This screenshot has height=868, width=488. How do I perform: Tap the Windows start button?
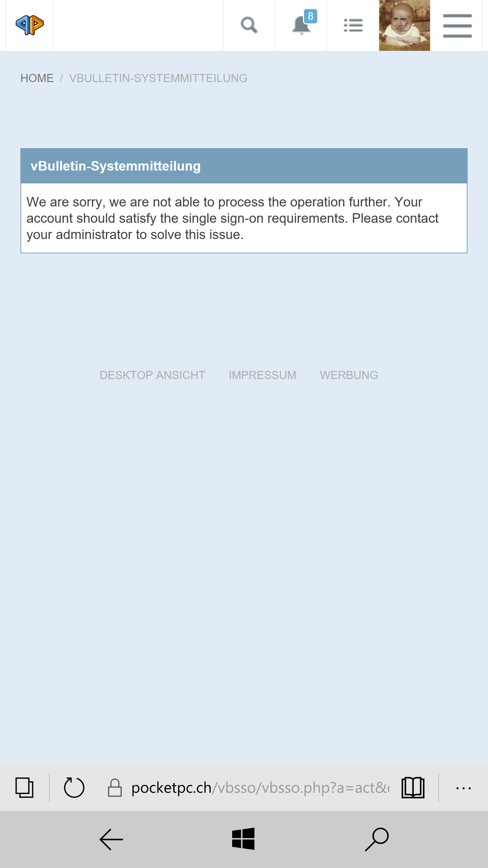pos(243,839)
